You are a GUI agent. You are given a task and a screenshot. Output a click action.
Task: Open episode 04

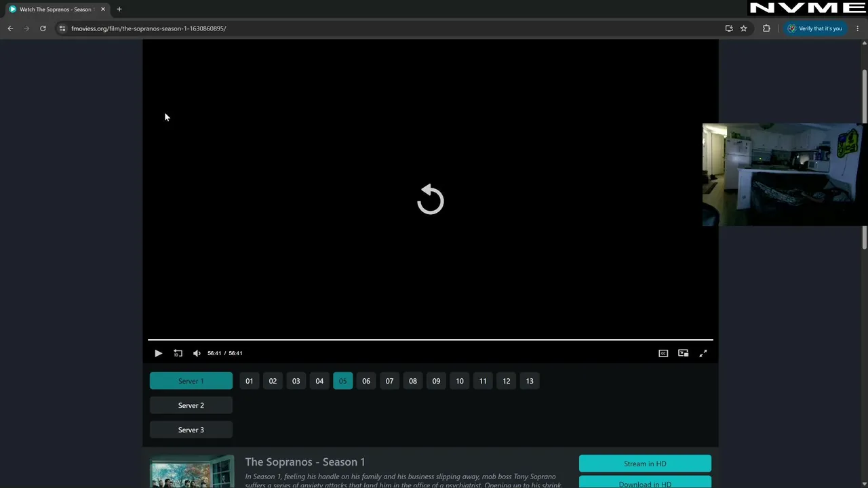point(319,381)
